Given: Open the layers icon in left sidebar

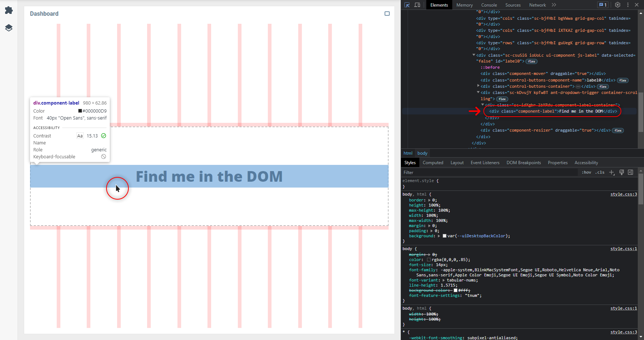Looking at the screenshot, I should click(x=9, y=28).
